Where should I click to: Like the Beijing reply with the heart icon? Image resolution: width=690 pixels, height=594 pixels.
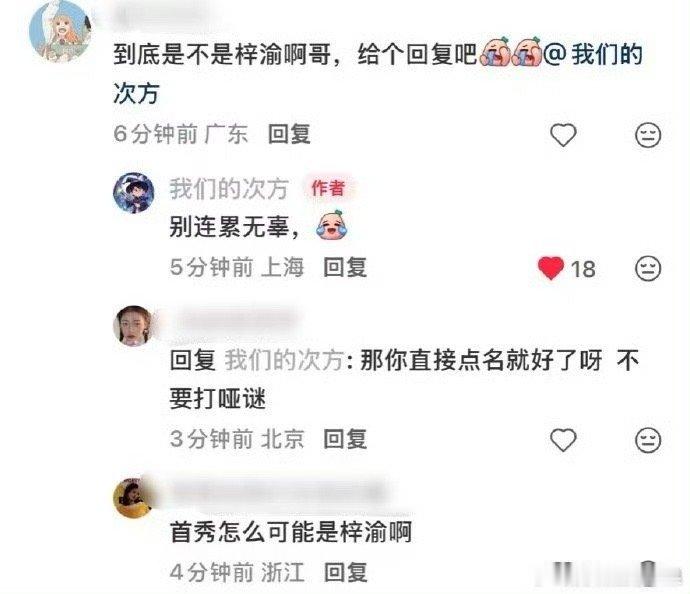pos(563,439)
